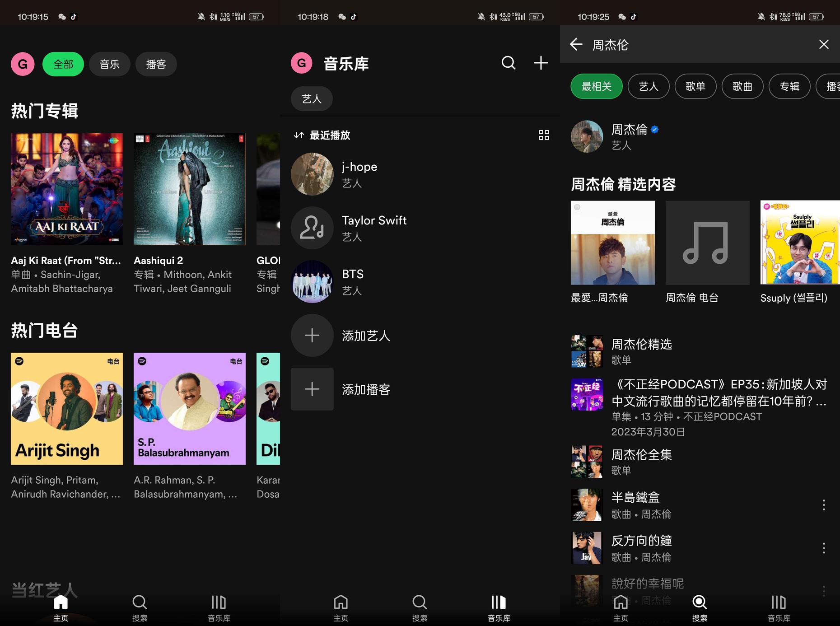
Task: Select the 最相关 search filter
Action: 597,86
